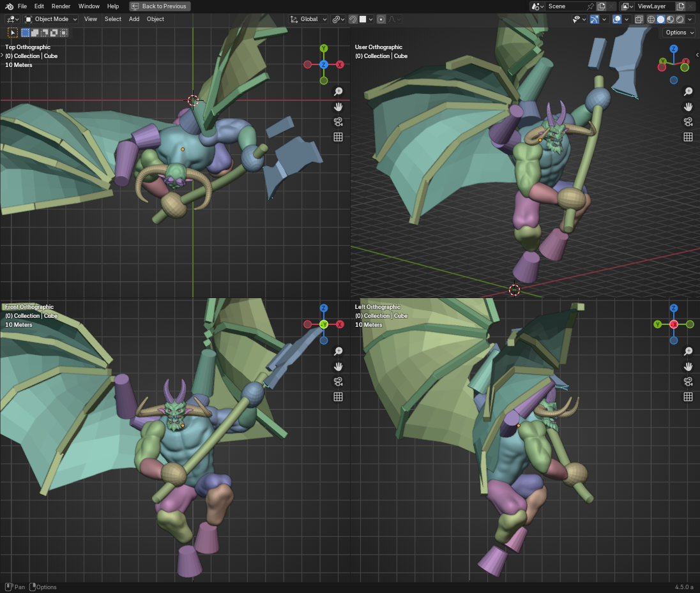
Task: Open the editor type dropdown
Action: point(12,19)
